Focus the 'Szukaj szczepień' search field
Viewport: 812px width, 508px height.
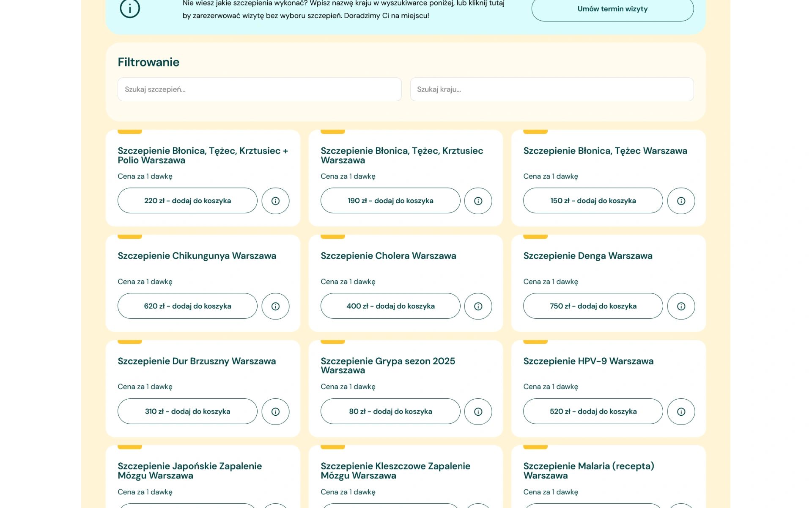pyautogui.click(x=259, y=89)
